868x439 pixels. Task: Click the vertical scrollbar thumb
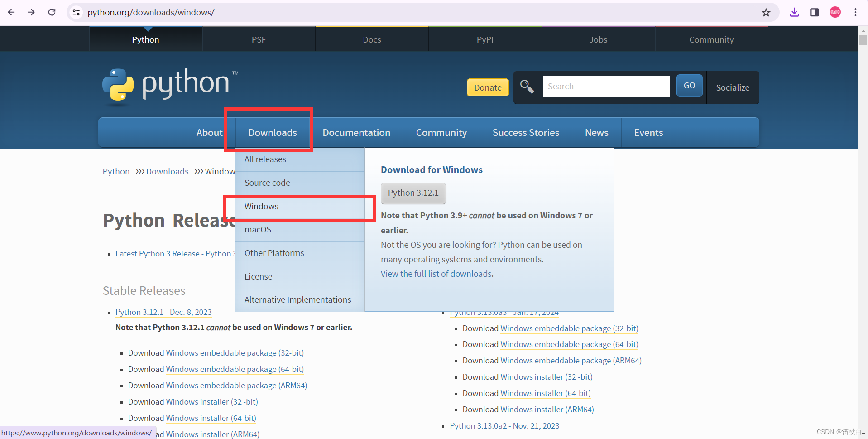point(863,40)
